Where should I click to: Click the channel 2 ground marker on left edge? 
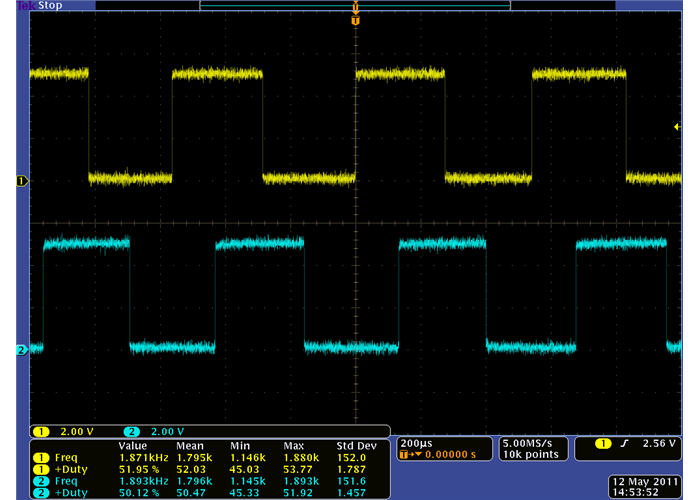[x=20, y=350]
